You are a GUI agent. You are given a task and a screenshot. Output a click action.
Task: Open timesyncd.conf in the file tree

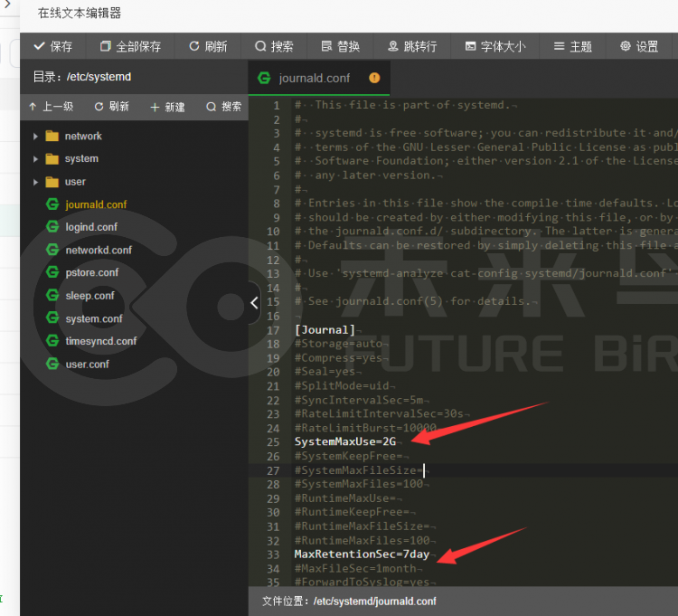(100, 341)
